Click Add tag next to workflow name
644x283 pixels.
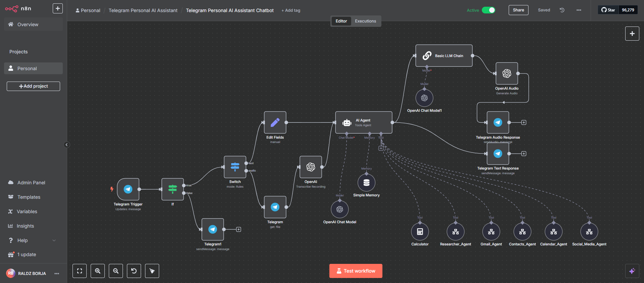click(x=291, y=10)
